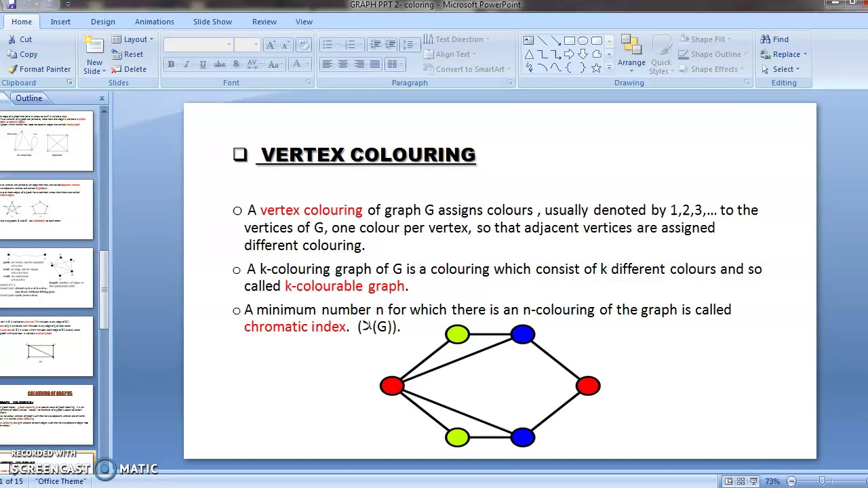Toggle Italic formatting

pyautogui.click(x=187, y=64)
